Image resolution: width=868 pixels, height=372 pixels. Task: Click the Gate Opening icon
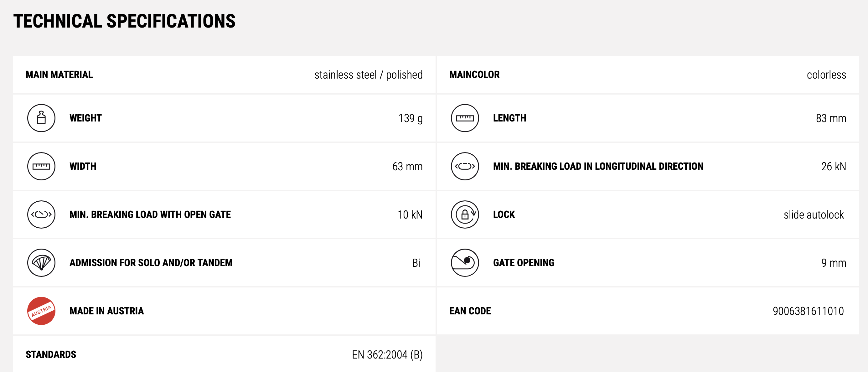coord(465,262)
